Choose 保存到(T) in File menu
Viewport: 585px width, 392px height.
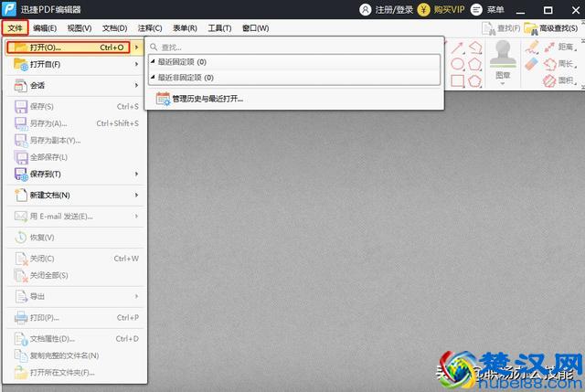tap(75, 175)
